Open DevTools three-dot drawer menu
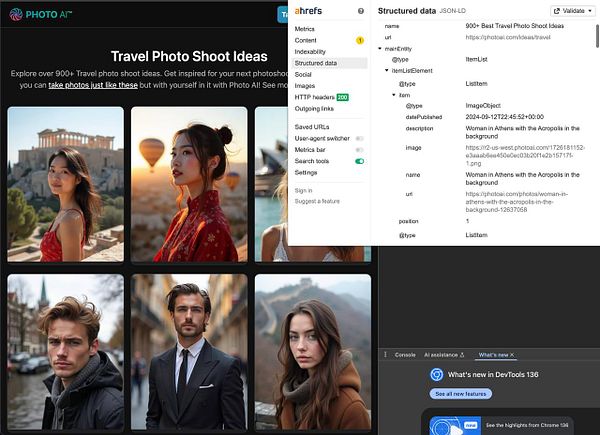Screen dimensions: 600x435 (x=385, y=355)
